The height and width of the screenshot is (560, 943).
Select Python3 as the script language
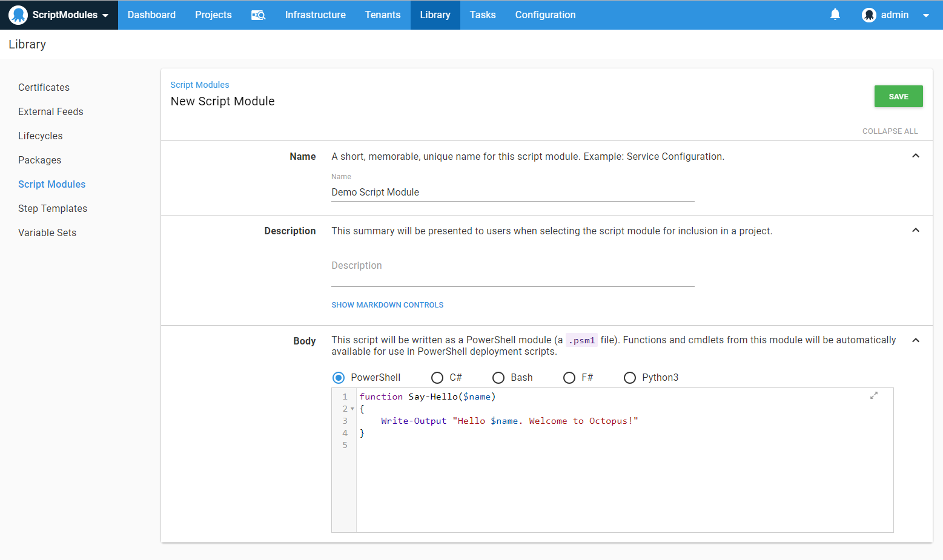[630, 378]
